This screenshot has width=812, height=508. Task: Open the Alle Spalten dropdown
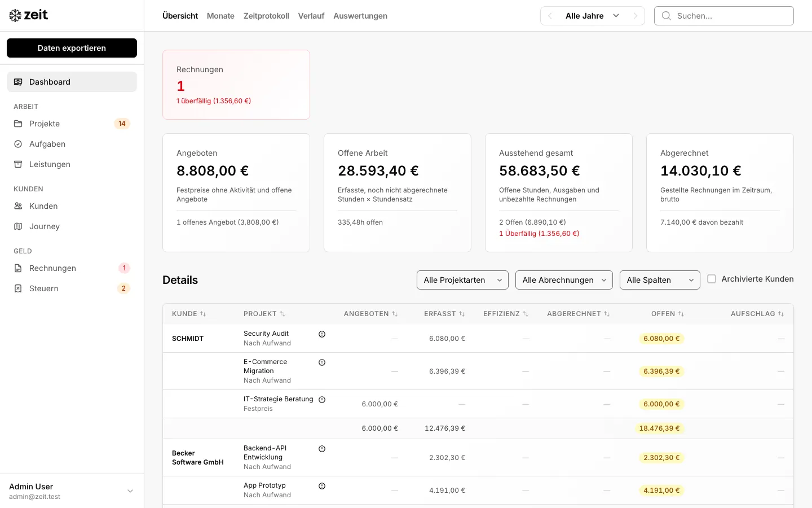(x=660, y=280)
